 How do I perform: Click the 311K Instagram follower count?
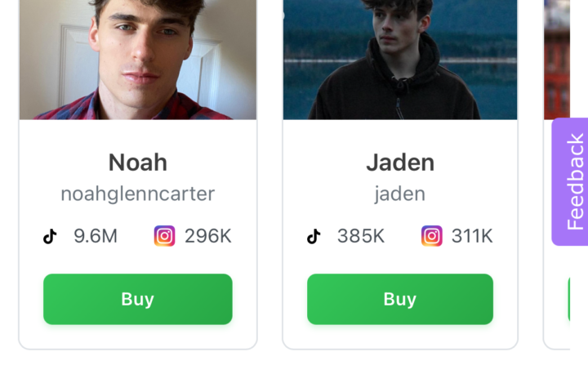pyautogui.click(x=472, y=237)
